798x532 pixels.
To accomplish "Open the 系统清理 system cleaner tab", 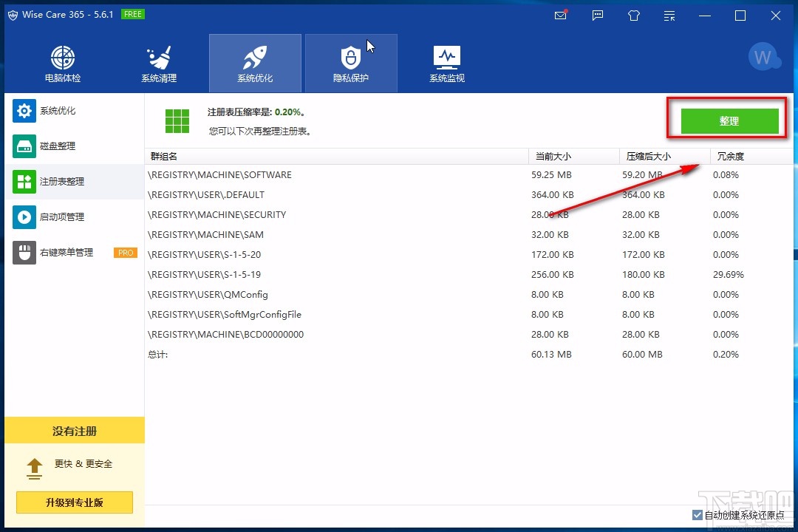I will click(159, 63).
